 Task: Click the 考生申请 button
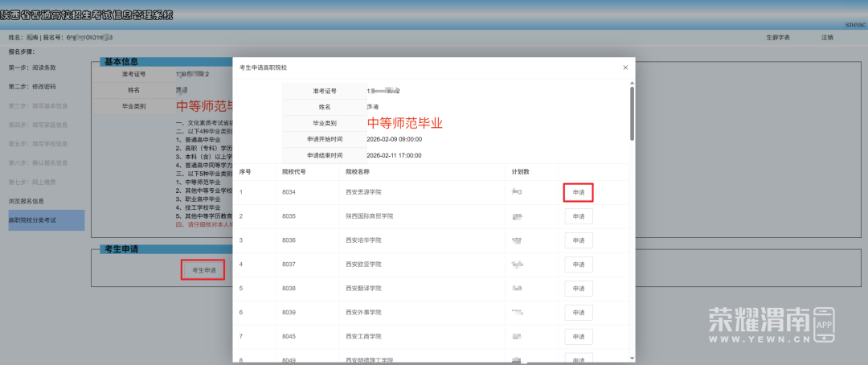(203, 271)
